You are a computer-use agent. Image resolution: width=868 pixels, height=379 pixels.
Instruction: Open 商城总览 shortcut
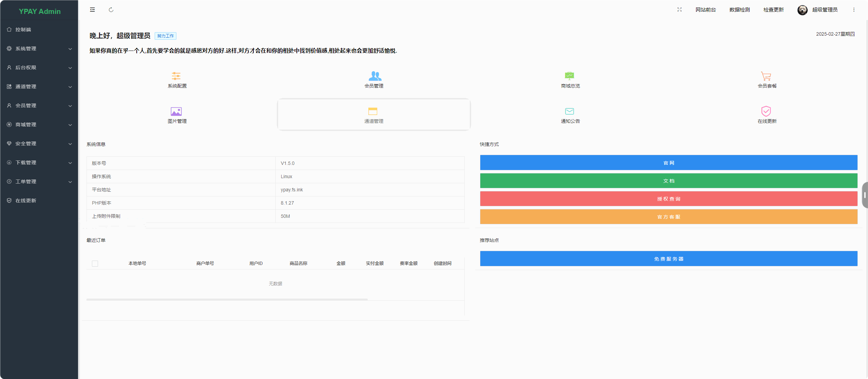(x=570, y=80)
